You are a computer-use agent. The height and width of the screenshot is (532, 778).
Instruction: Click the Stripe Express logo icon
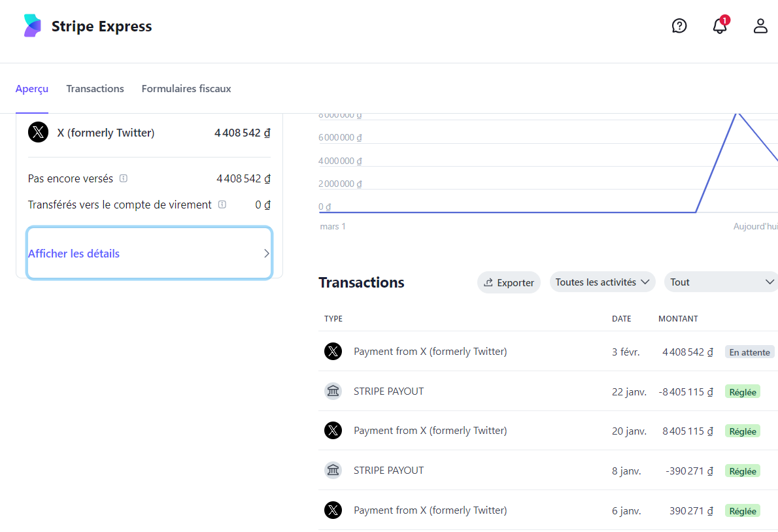point(32,26)
